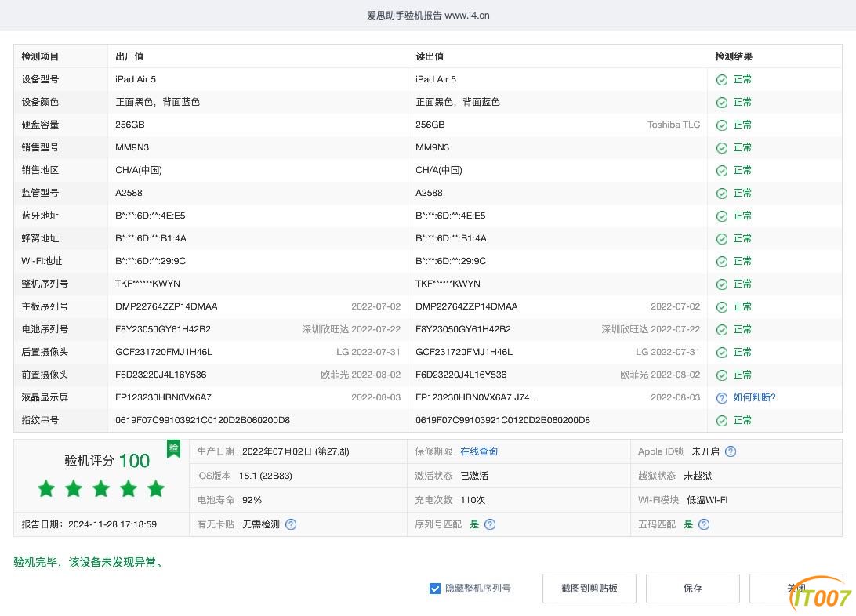Click the 读出值 column header
Image resolution: width=856 pixels, height=616 pixels.
(x=430, y=56)
